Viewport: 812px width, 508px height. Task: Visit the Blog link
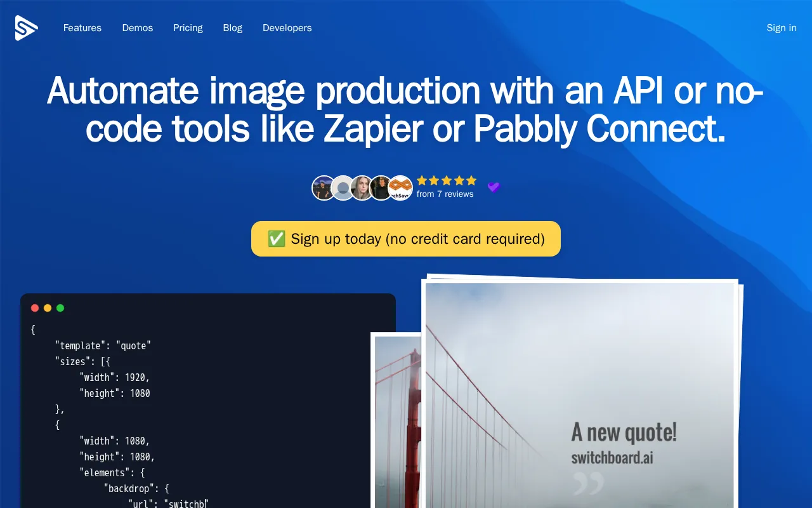[x=233, y=28]
